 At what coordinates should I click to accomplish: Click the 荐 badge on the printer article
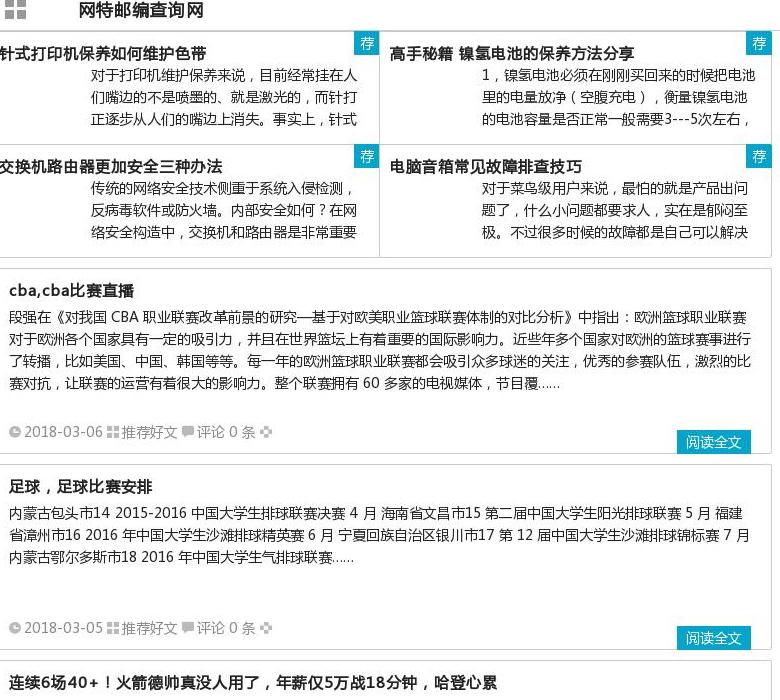tap(367, 43)
